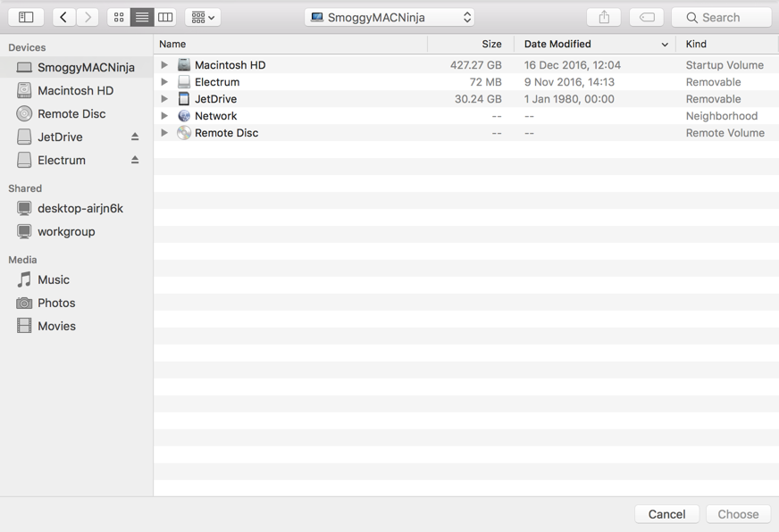The image size is (779, 532).
Task: Click the Electrum drive icon in list
Action: (184, 82)
